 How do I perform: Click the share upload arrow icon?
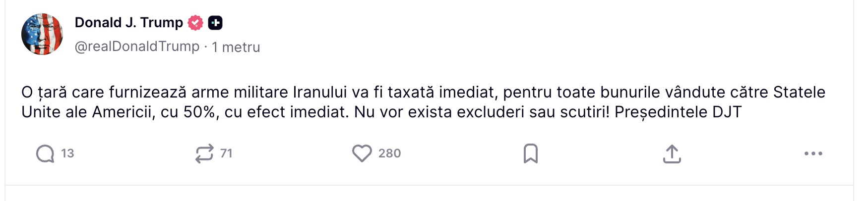pyautogui.click(x=672, y=153)
